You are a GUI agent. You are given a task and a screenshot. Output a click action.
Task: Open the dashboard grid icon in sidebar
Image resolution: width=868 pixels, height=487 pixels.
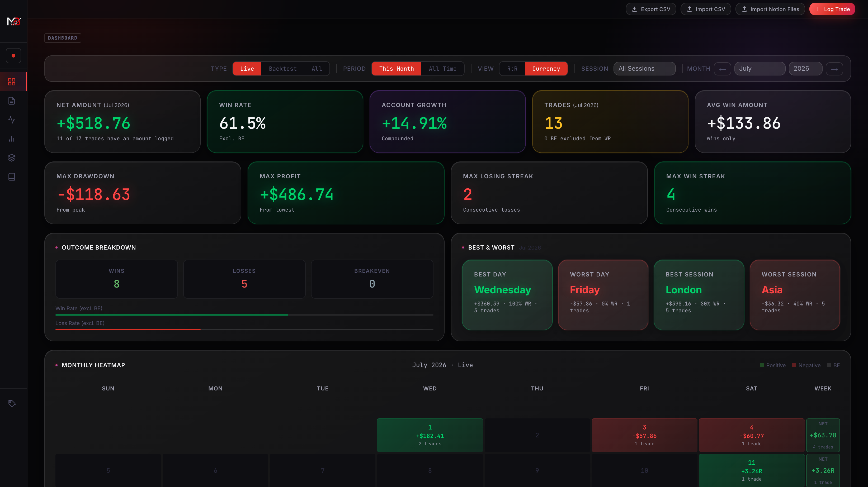point(12,82)
